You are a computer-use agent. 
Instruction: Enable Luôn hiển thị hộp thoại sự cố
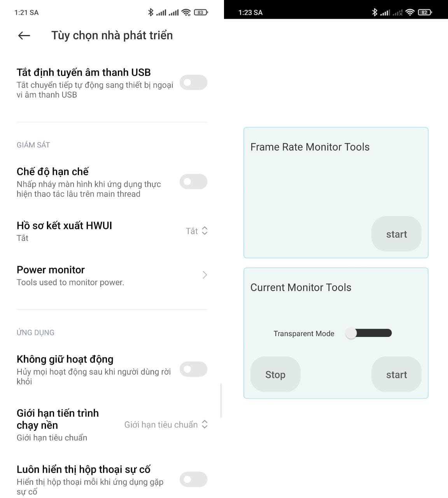point(193,479)
